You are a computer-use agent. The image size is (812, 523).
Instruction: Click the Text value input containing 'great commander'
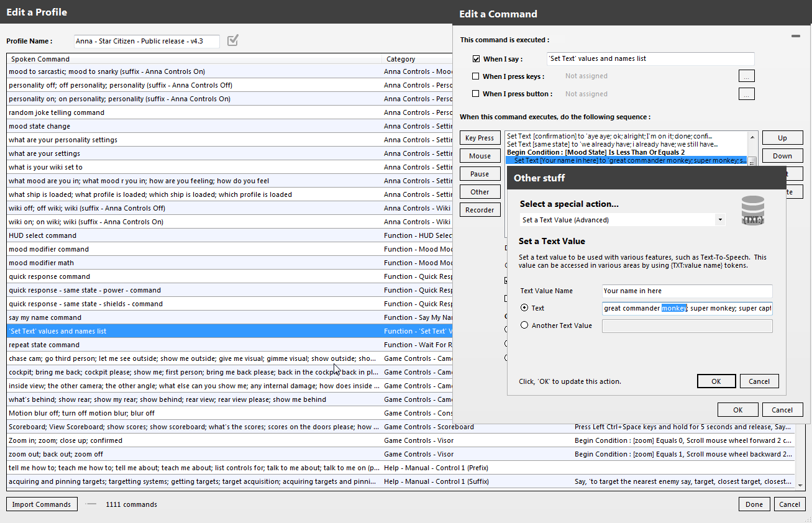pos(687,308)
